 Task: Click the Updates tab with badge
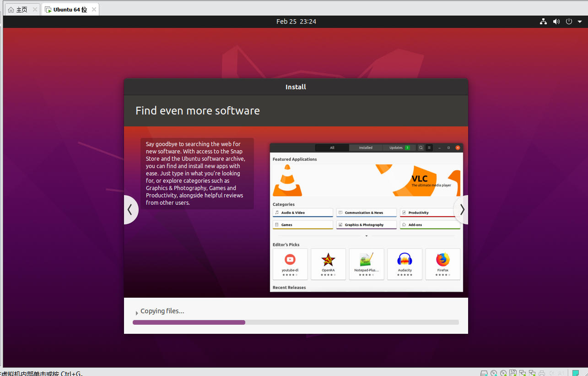point(399,148)
